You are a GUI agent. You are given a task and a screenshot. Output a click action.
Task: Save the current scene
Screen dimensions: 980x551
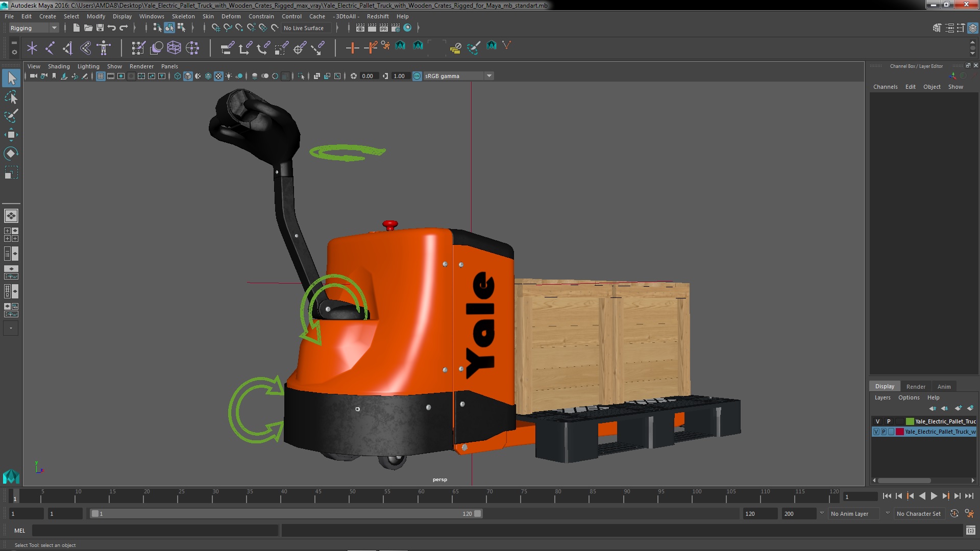[x=100, y=28]
